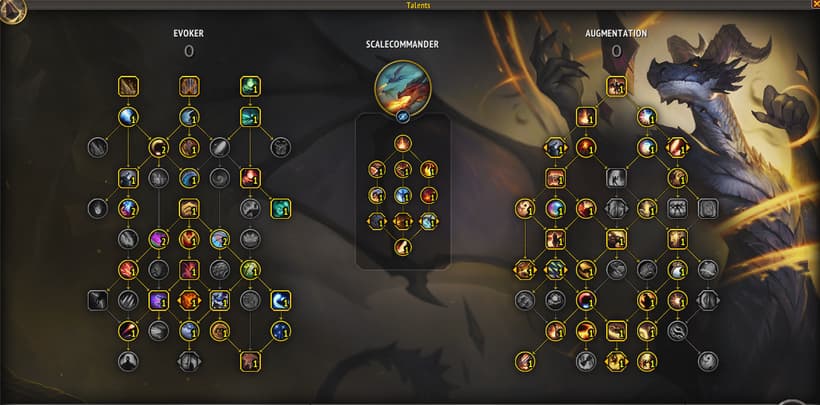Select the flame node atop Scalecommander tree
The height and width of the screenshot is (405, 820).
403,143
